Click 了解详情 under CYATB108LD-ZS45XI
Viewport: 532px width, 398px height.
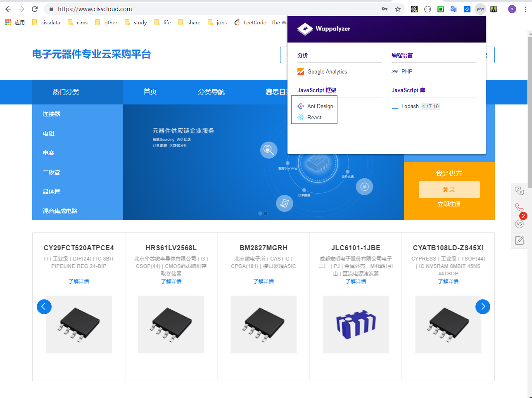click(x=448, y=282)
